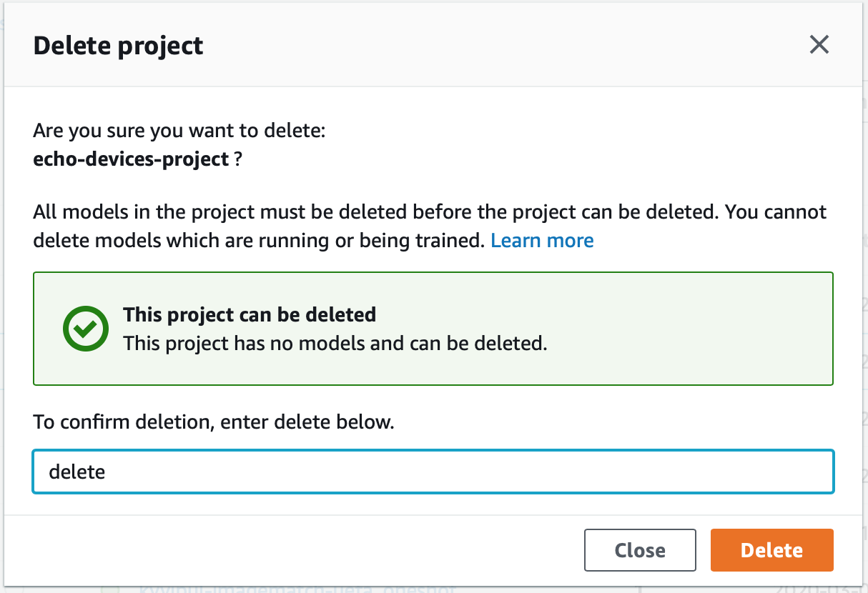868x593 pixels.
Task: Select the typed word delete in the field
Action: (x=75, y=472)
